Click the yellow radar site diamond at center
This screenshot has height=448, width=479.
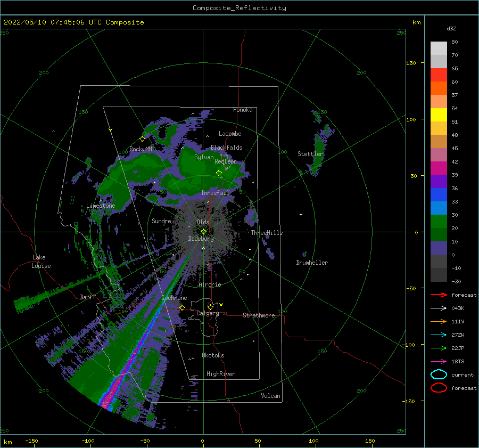point(203,232)
